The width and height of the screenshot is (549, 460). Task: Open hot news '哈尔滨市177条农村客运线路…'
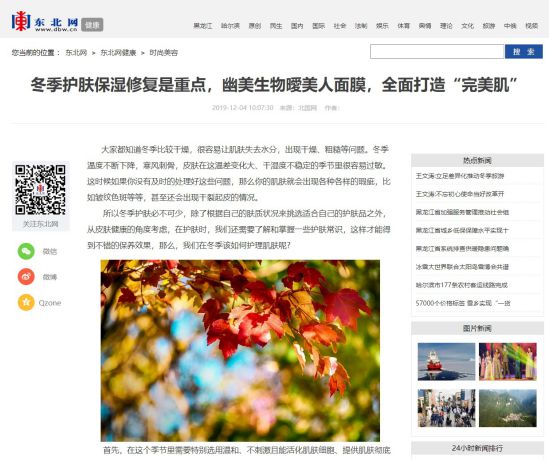(462, 285)
